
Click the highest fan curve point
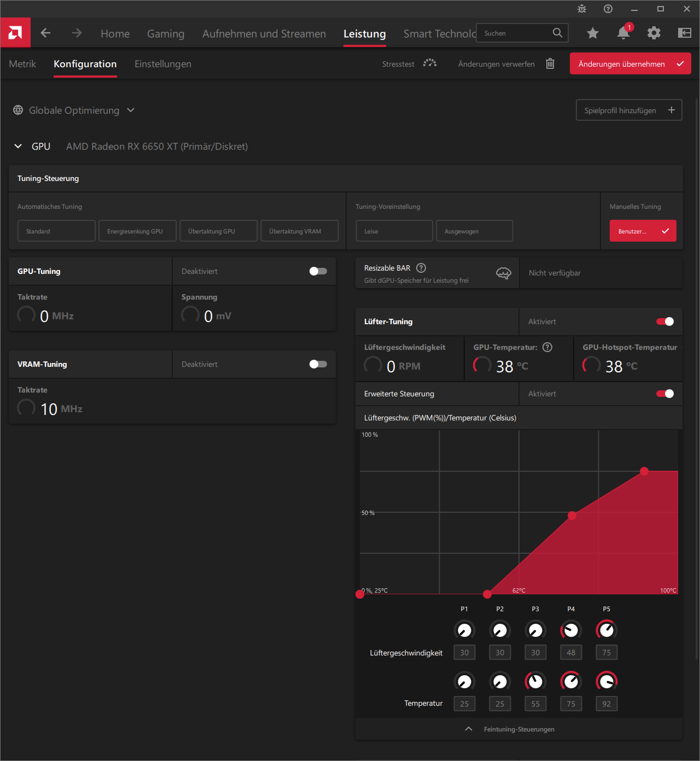(644, 471)
